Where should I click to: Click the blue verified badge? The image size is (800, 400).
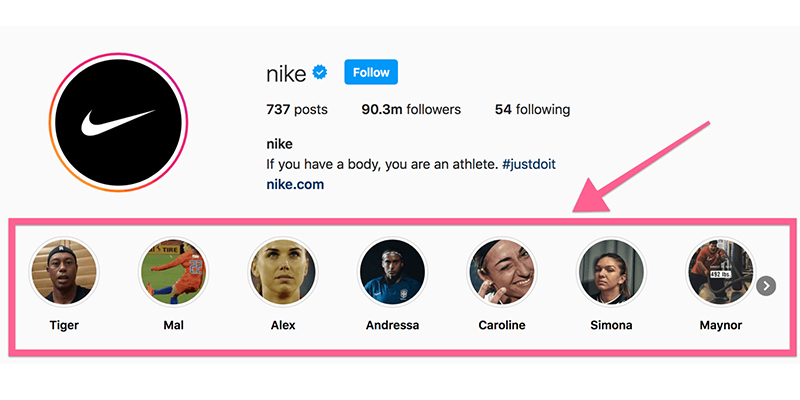click(322, 73)
